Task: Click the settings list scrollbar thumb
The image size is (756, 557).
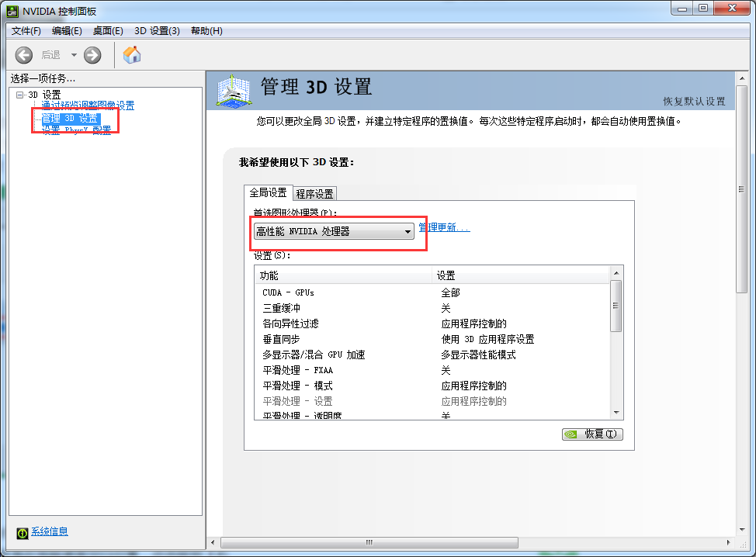Action: point(616,306)
